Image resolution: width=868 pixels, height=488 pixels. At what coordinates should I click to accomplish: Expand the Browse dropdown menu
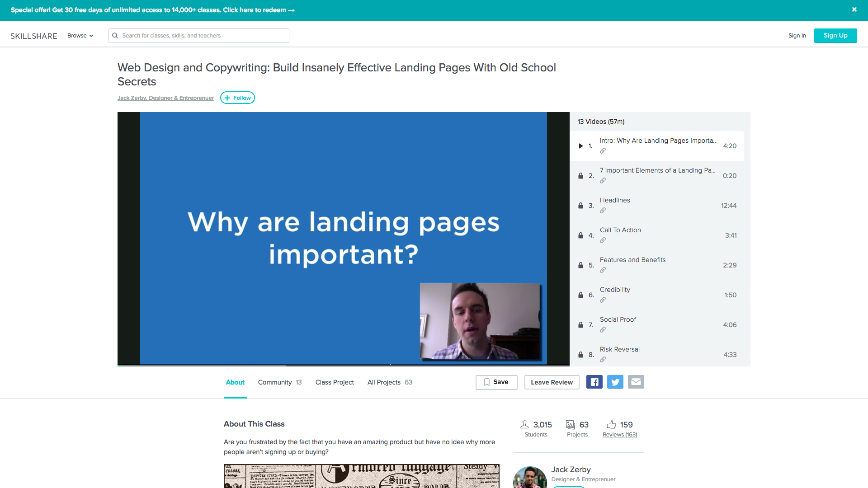click(80, 36)
